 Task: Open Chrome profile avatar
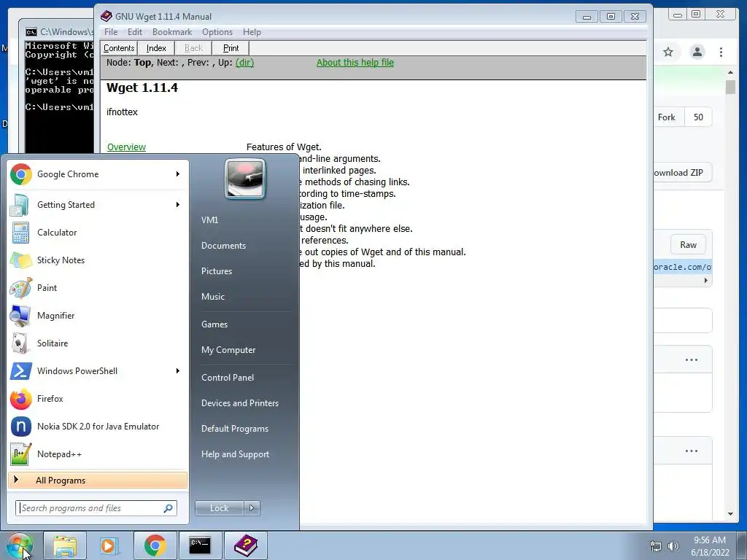coord(697,52)
